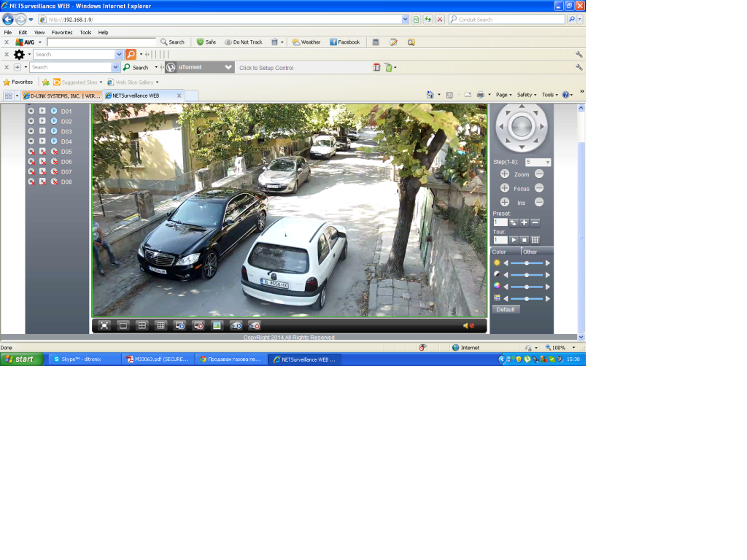The image size is (747, 560).
Task: Decrease Focus with the minus button
Action: (539, 188)
